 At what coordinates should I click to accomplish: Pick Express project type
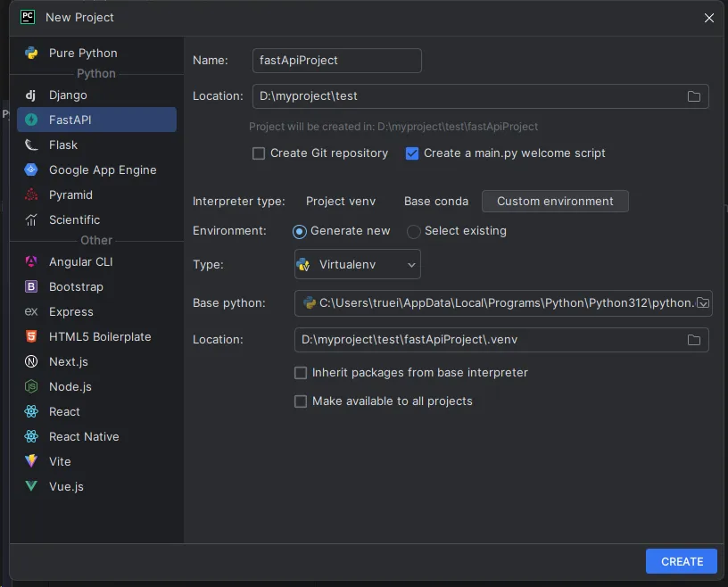click(x=96, y=311)
